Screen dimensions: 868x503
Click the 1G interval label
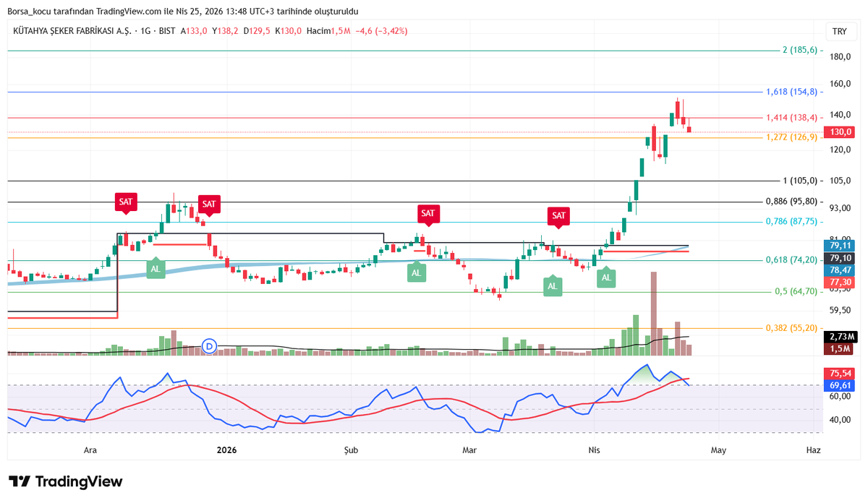tap(147, 31)
